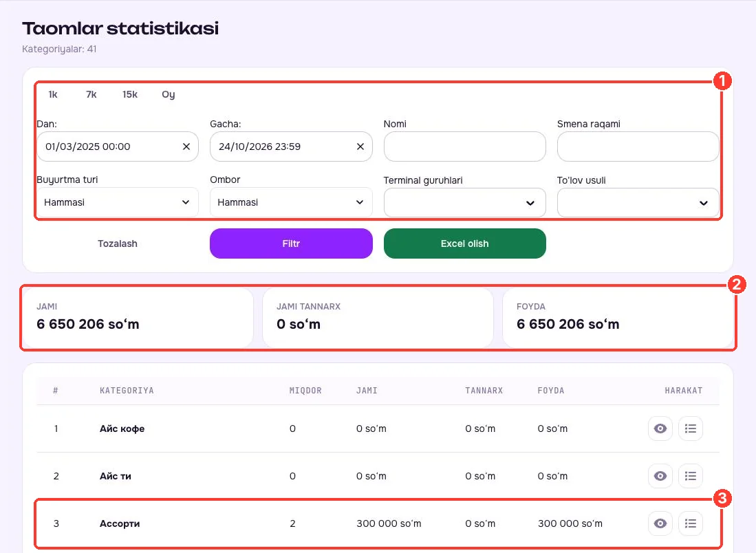This screenshot has width=756, height=553.
Task: Export via Excel olish button
Action: 465,243
